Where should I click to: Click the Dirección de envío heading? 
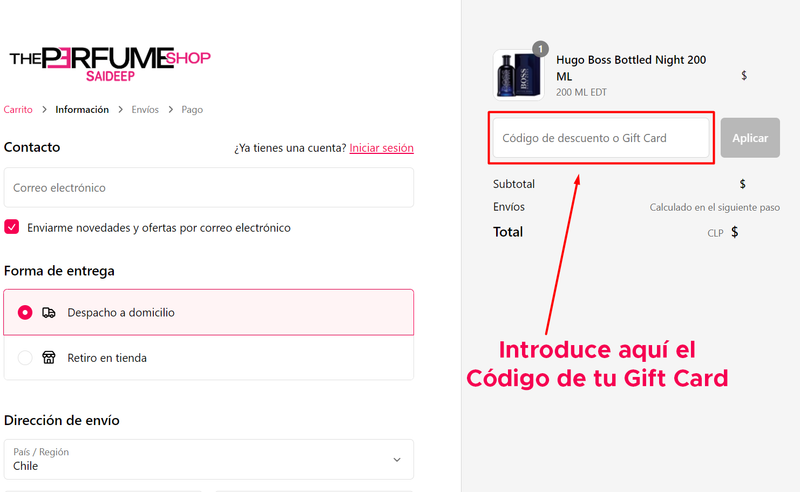62,420
